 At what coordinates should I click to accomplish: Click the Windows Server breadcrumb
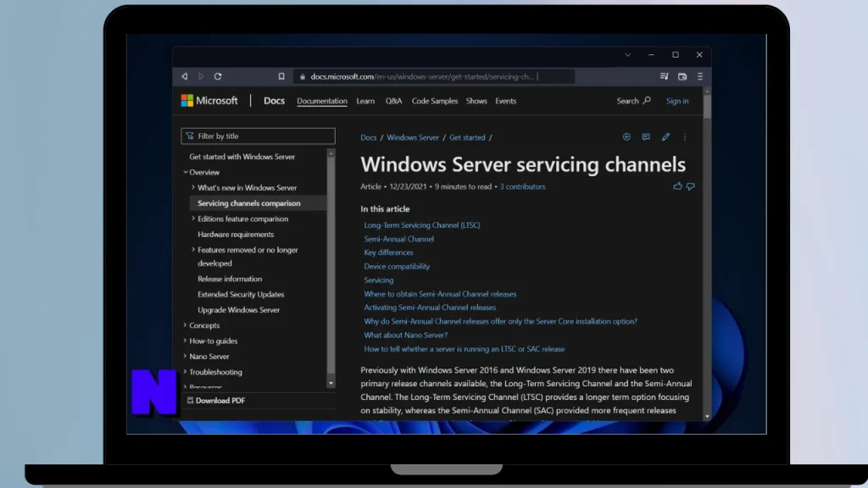(413, 137)
